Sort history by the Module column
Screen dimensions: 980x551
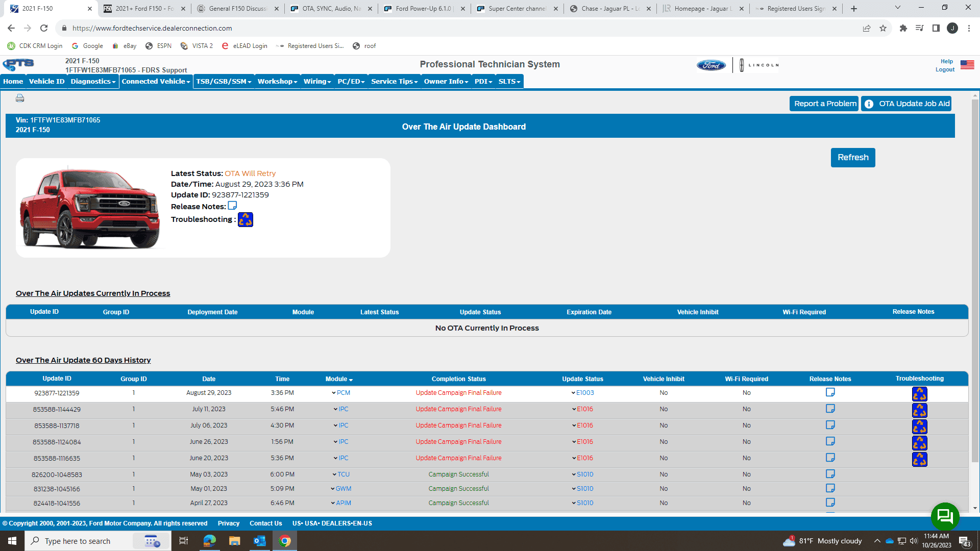(339, 379)
